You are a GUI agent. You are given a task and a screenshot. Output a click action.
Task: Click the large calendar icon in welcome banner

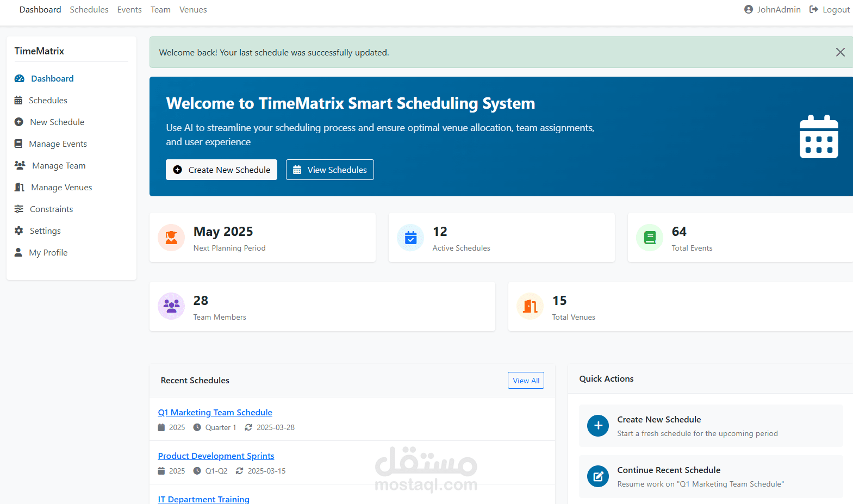pos(819,136)
